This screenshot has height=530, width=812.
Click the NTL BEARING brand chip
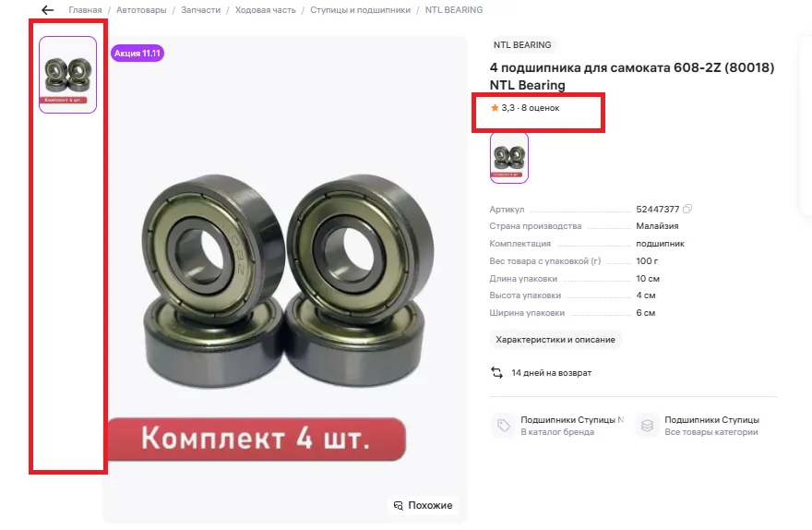(x=522, y=45)
